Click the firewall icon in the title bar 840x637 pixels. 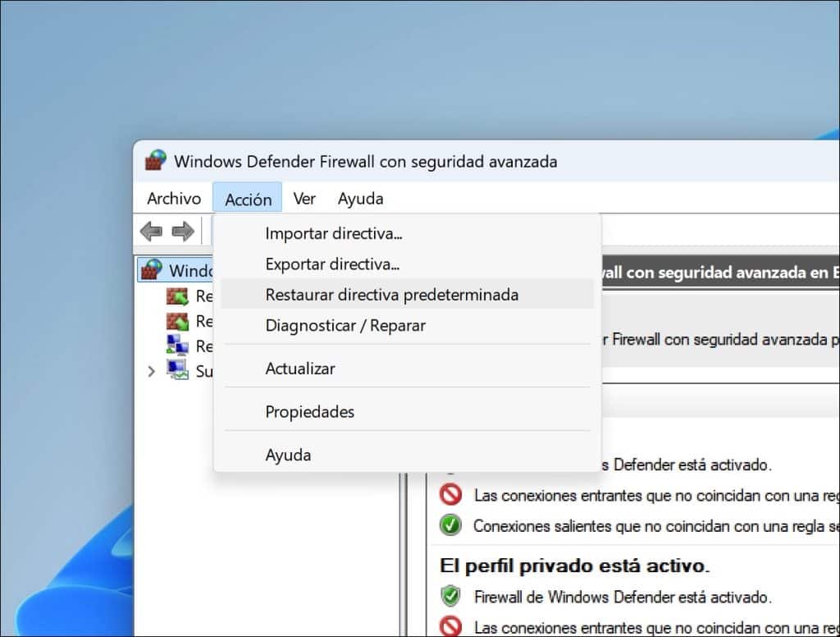[x=156, y=161]
